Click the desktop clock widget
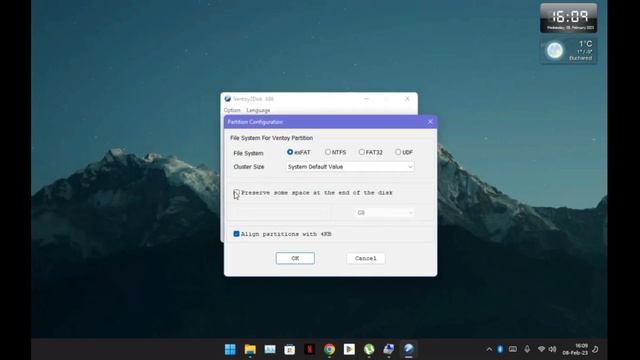This screenshot has height=360, width=640. (569, 18)
